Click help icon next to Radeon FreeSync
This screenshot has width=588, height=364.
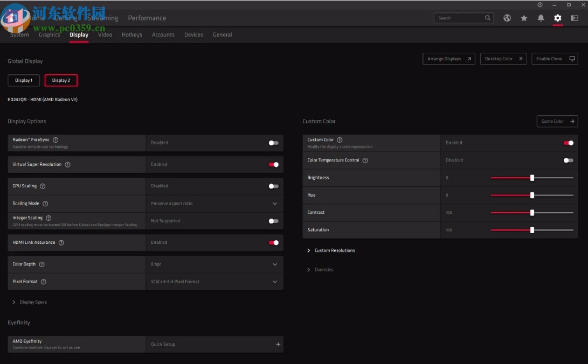tap(56, 140)
